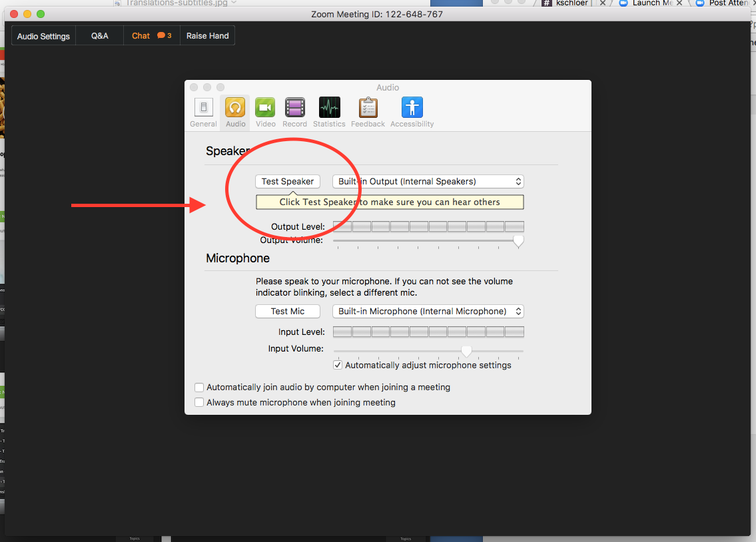Select the Audio headphones icon
Screen dimensions: 756x542
235,107
